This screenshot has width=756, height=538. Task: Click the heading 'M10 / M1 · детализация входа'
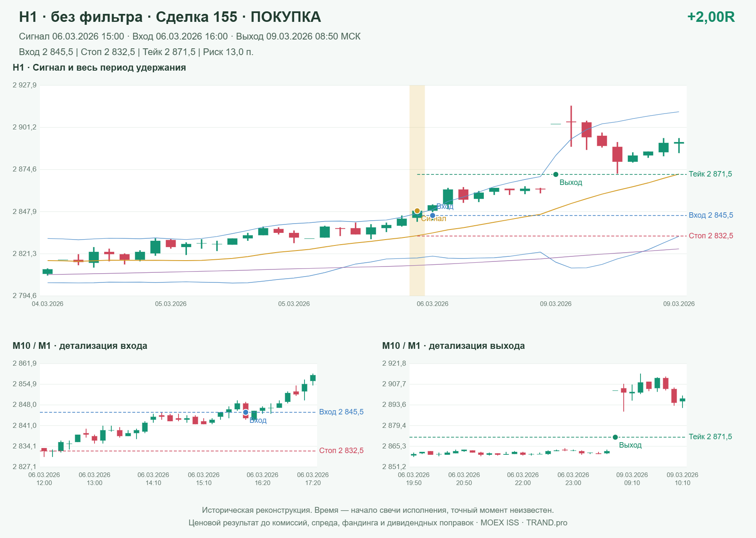pos(80,346)
